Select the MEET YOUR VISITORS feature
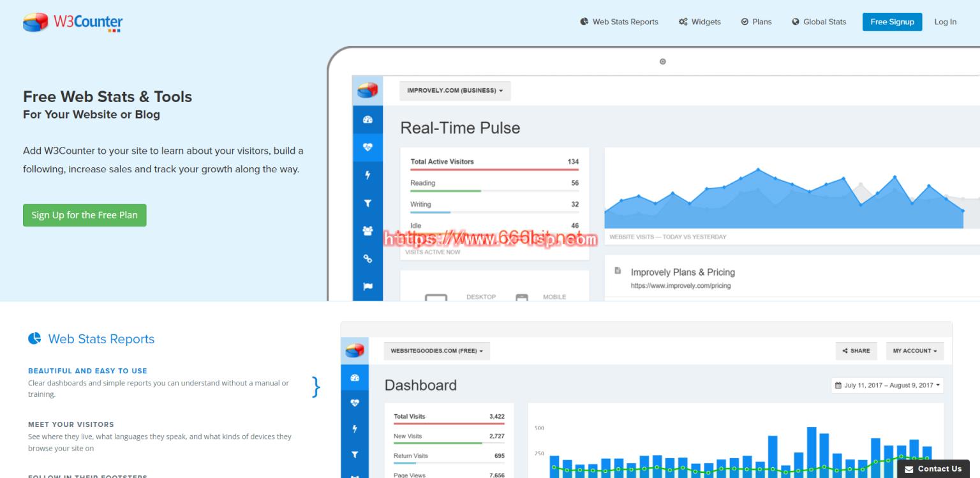 pos(71,424)
